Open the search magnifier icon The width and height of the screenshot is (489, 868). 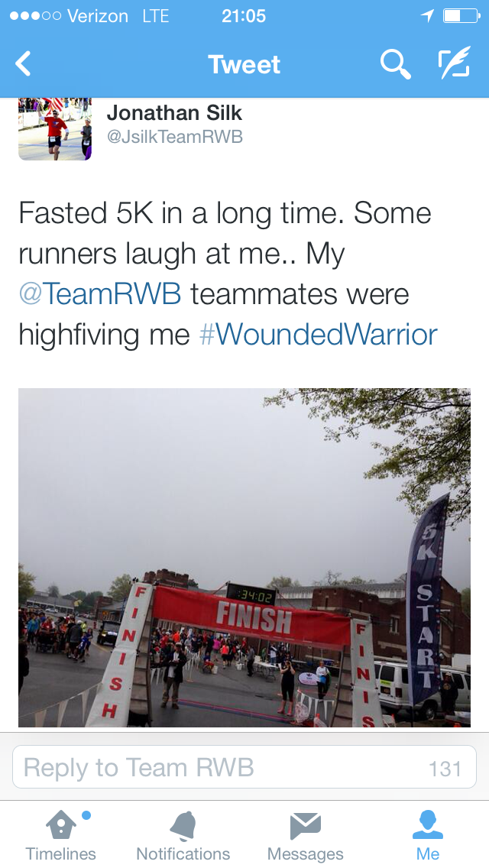(396, 64)
